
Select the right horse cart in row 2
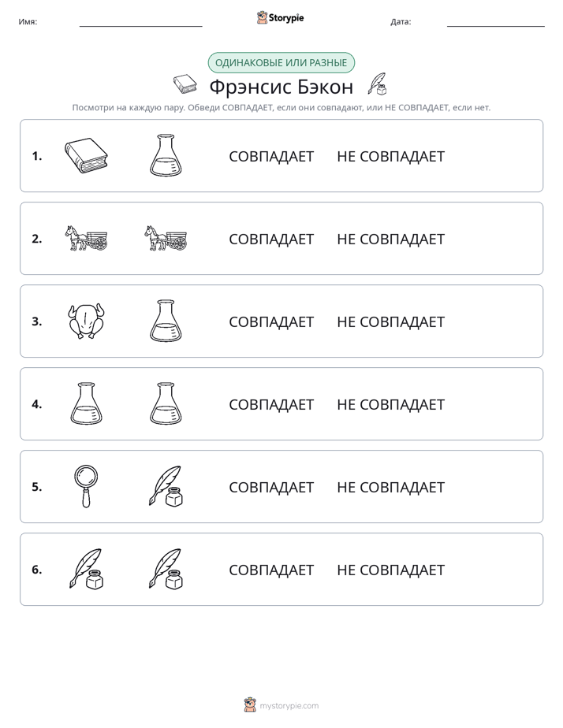(166, 238)
